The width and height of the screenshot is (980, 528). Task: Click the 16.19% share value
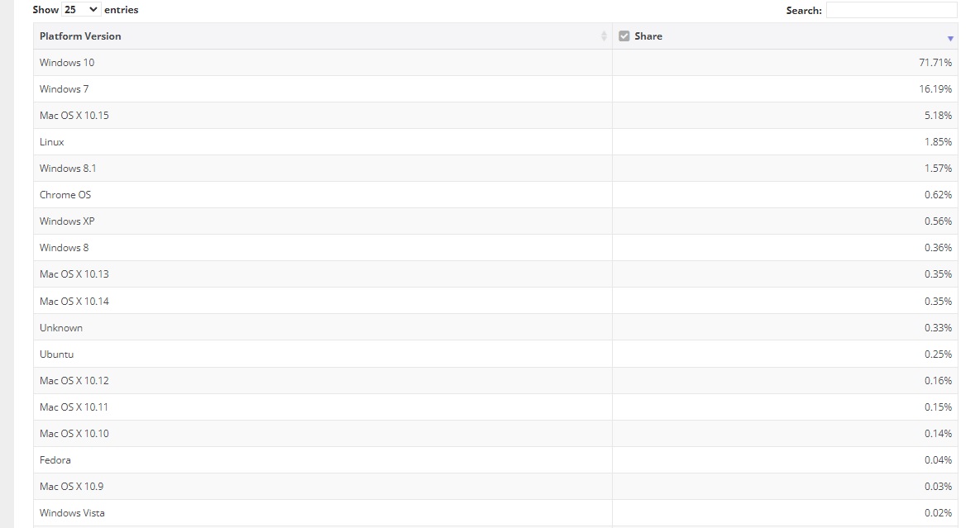point(935,89)
